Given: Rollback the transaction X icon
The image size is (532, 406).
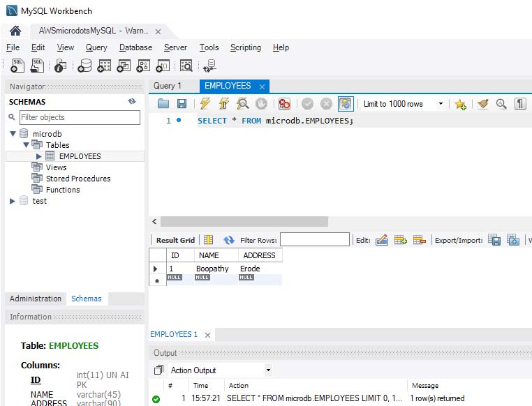Looking at the screenshot, I should pos(327,104).
